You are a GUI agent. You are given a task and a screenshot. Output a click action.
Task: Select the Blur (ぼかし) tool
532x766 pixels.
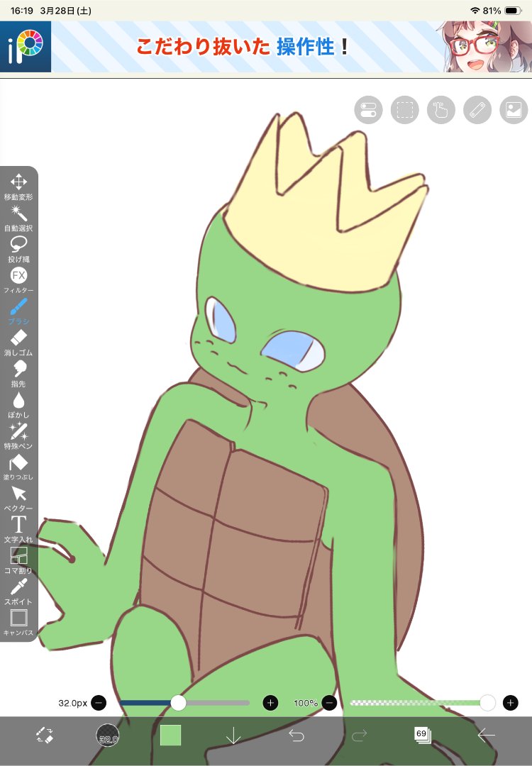(x=18, y=404)
